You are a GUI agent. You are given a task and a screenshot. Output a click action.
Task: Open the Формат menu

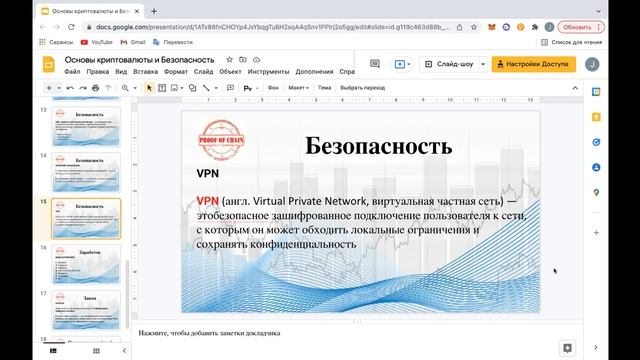(x=176, y=71)
